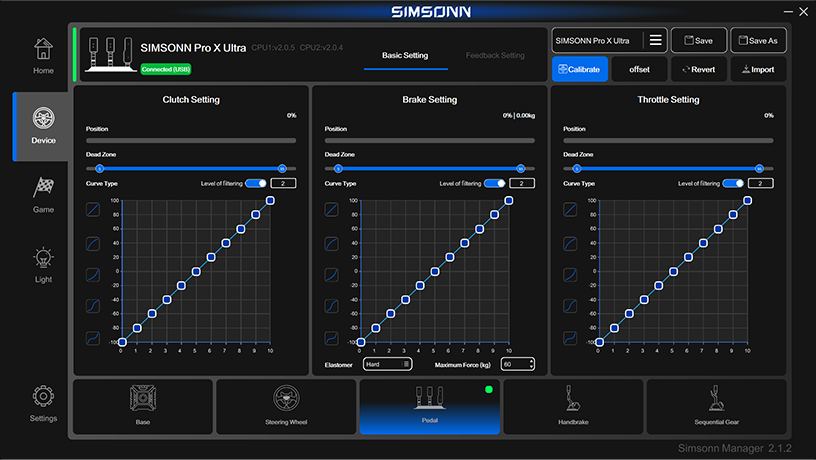
Task: Click Brake dead zone lower handle
Action: (x=338, y=169)
